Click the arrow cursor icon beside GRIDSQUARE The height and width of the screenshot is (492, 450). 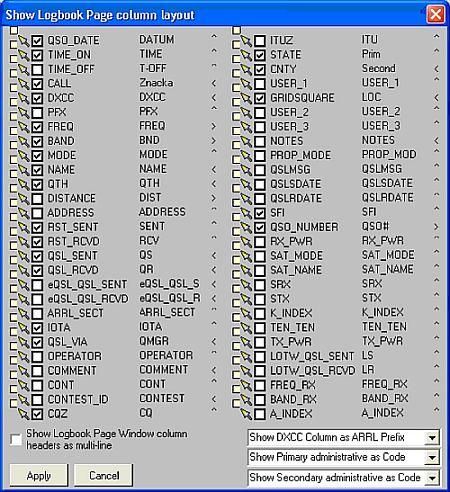pyautogui.click(x=246, y=98)
